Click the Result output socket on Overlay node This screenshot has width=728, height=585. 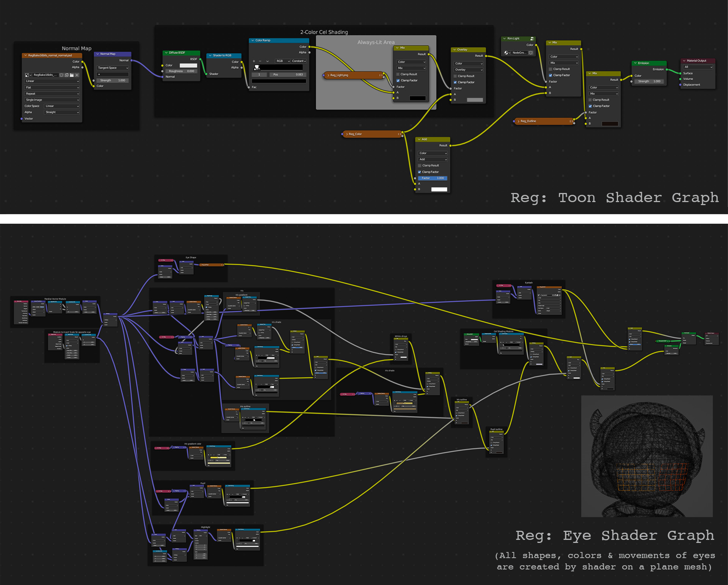(486, 56)
